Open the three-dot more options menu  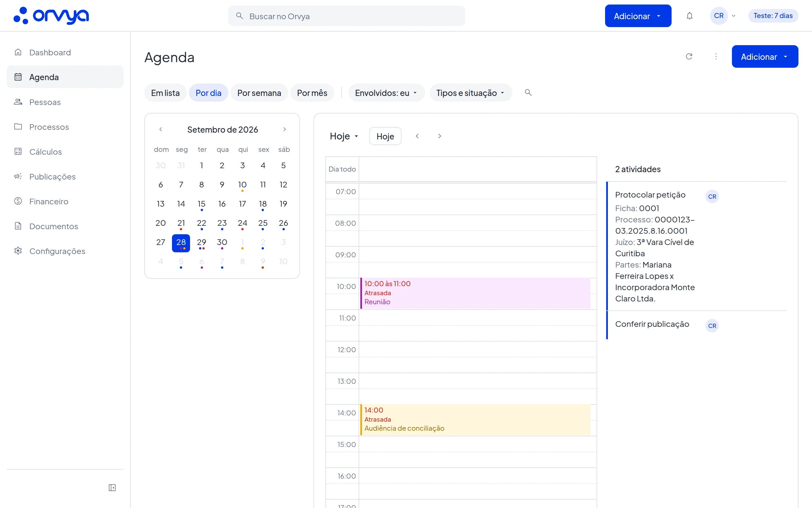click(716, 56)
